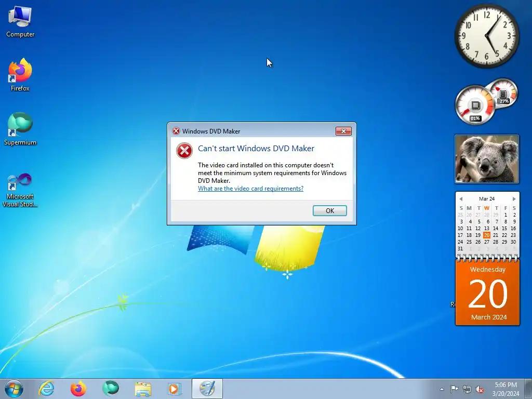Viewport: 532px width, 399px height.
Task: Click the RAM usage dial showing 27%
Action: (503, 92)
